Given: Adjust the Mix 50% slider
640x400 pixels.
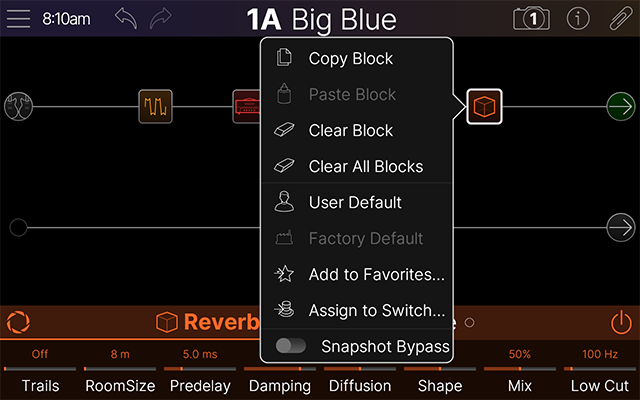Looking at the screenshot, I should 519,369.
